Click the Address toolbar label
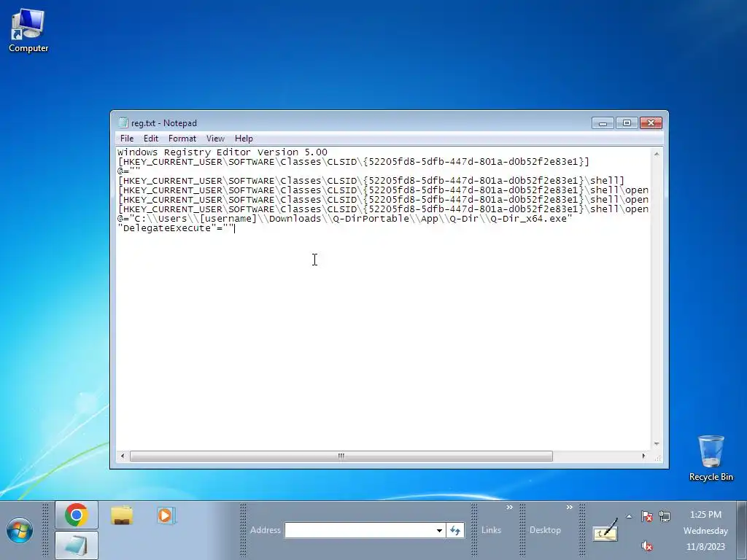The image size is (747, 560). coord(266,530)
